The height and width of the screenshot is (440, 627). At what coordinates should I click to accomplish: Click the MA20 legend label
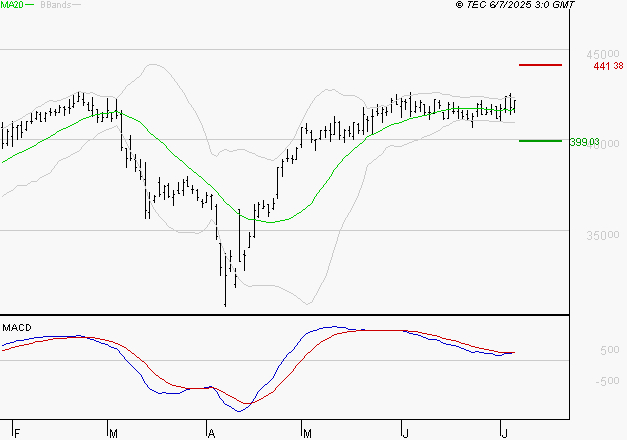[12, 4]
